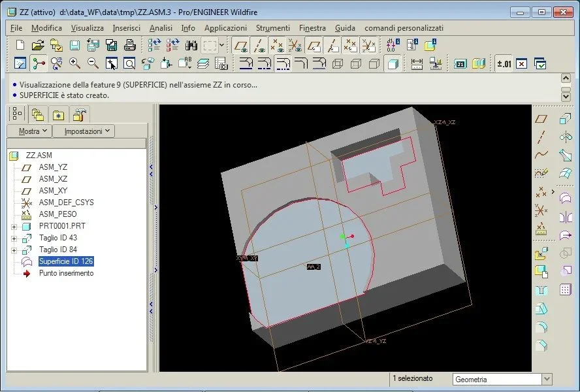The width and height of the screenshot is (580, 392).
Task: Open the selection box dropdown arrow in toolbar
Action: tap(221, 46)
